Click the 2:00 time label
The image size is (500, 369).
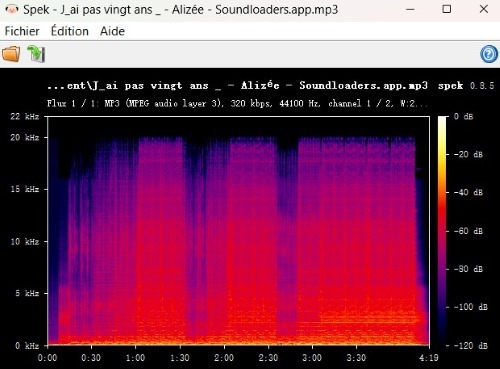pyautogui.click(x=224, y=358)
